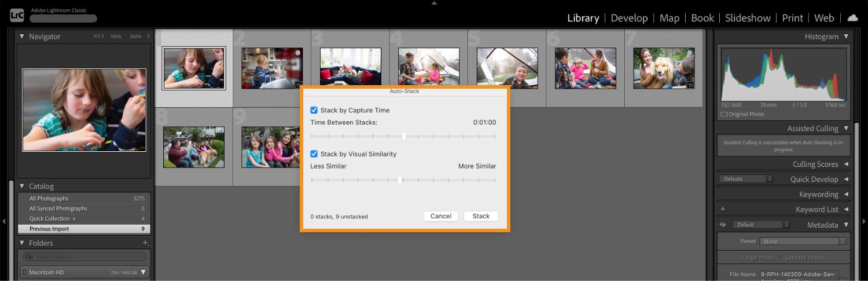Open the Navigator FIT zoom dropdown
Screen dimensions: 868x281
pyautogui.click(x=99, y=37)
